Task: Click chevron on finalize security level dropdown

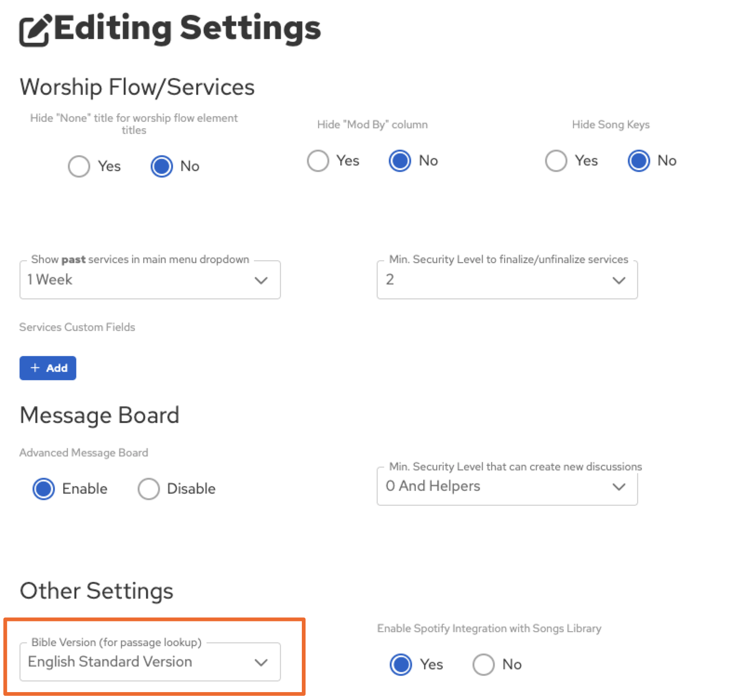Action: 619,280
